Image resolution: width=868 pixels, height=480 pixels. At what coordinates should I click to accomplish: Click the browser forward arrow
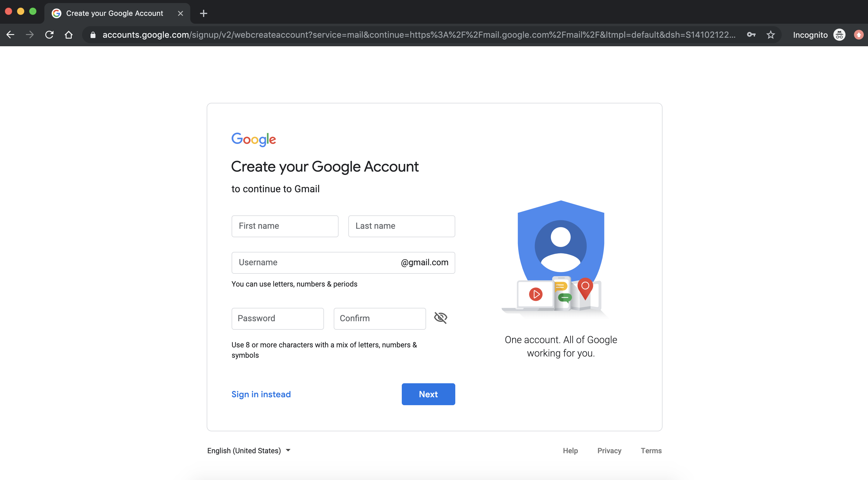(x=30, y=35)
